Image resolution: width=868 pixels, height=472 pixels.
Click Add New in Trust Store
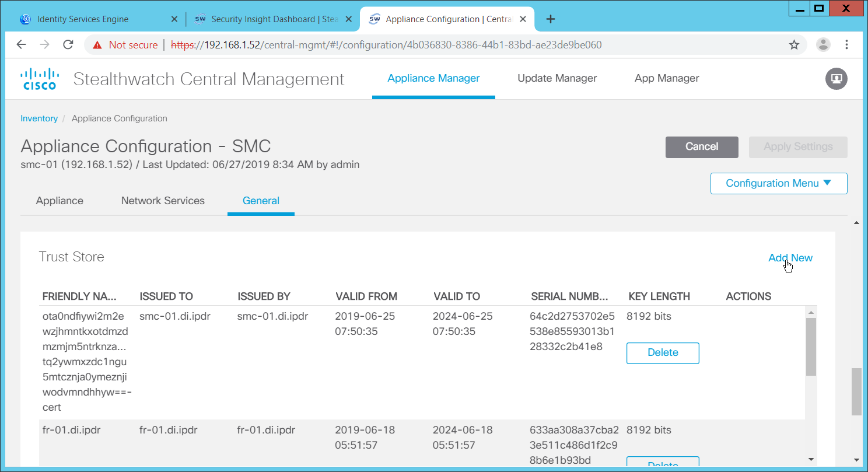click(x=790, y=258)
